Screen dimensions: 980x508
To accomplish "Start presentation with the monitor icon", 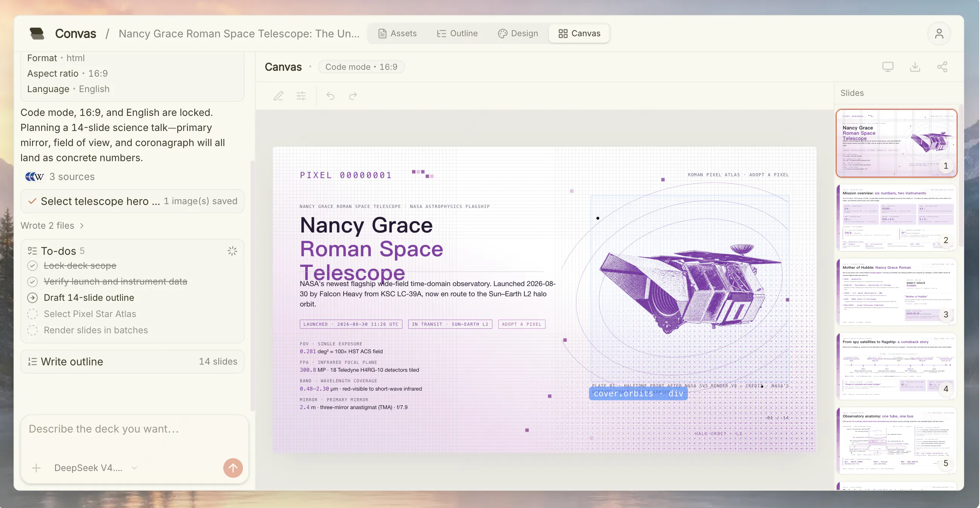I will click(888, 67).
